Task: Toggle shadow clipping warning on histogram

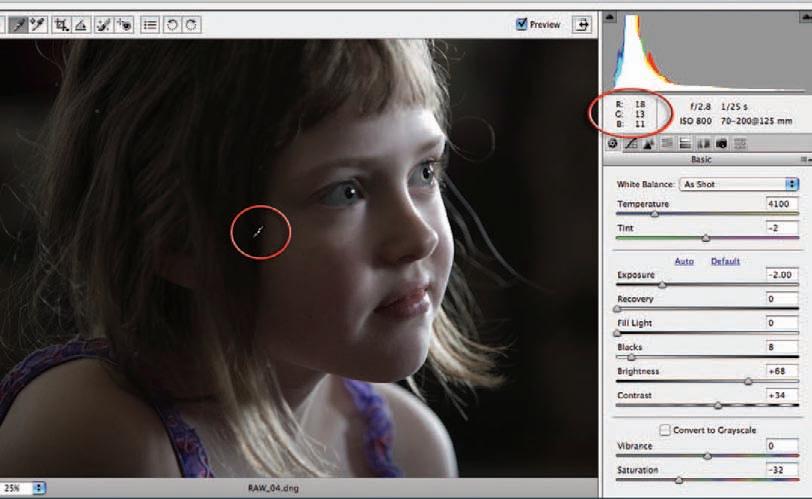Action: [x=610, y=17]
